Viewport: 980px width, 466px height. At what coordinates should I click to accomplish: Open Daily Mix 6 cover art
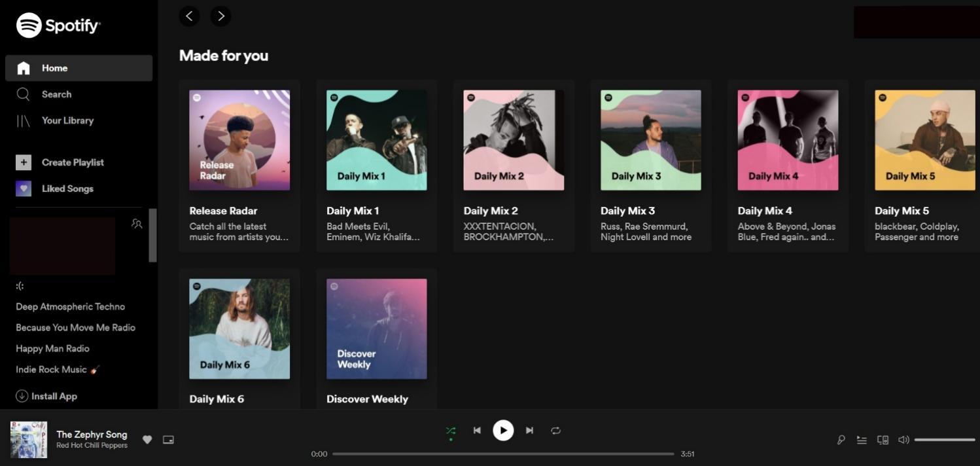[239, 329]
